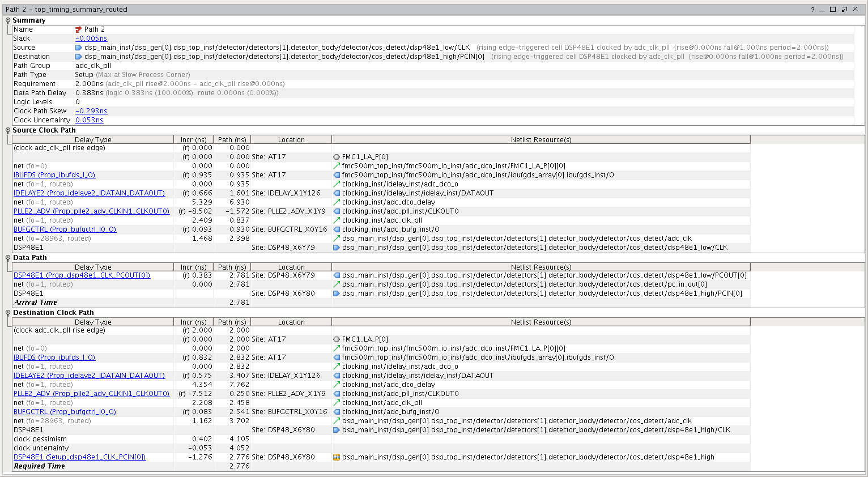Open the DSP48E1 Setup_dsp48e1_CLK_PCIN[0] link
The image size is (868, 477).
pyautogui.click(x=79, y=457)
